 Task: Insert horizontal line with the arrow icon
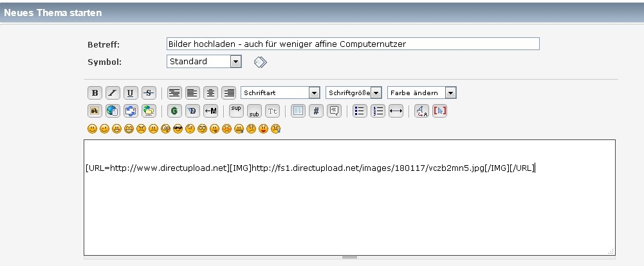(396, 111)
